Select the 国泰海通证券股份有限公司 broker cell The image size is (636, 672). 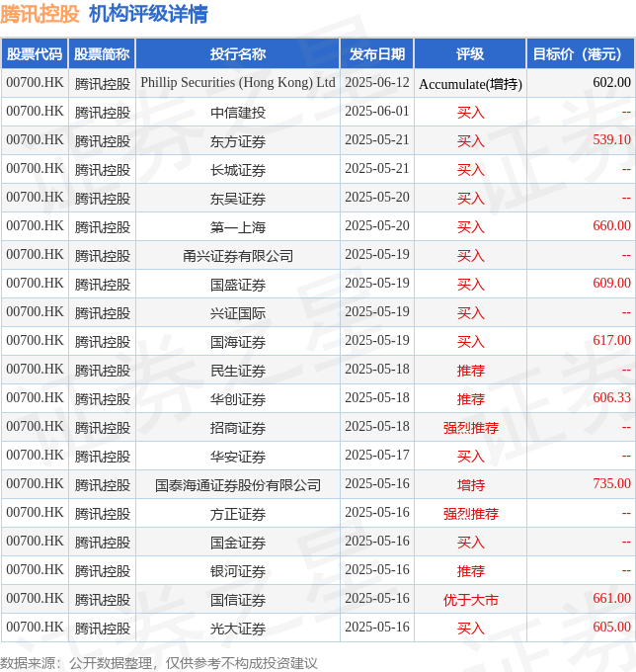click(238, 485)
